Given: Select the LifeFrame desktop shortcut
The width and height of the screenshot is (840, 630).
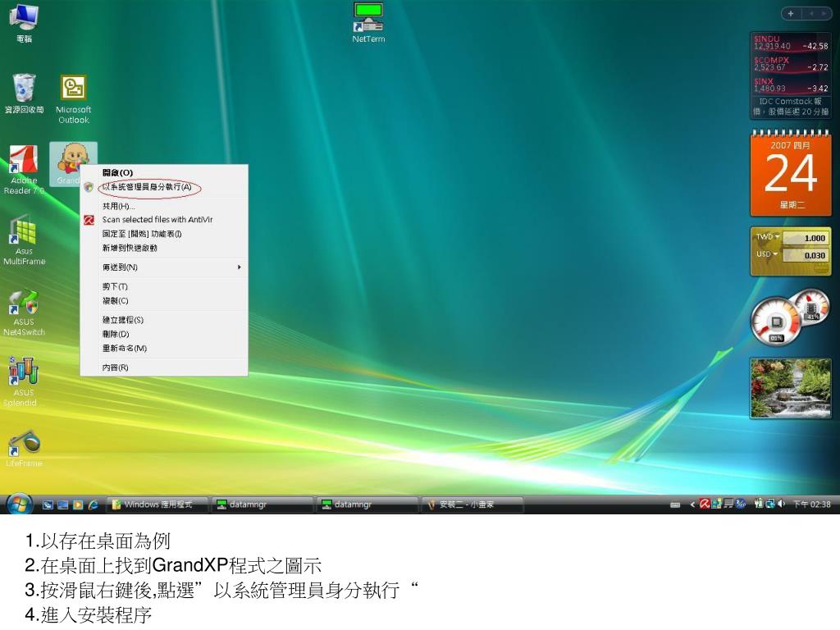Looking at the screenshot, I should pos(24,449).
